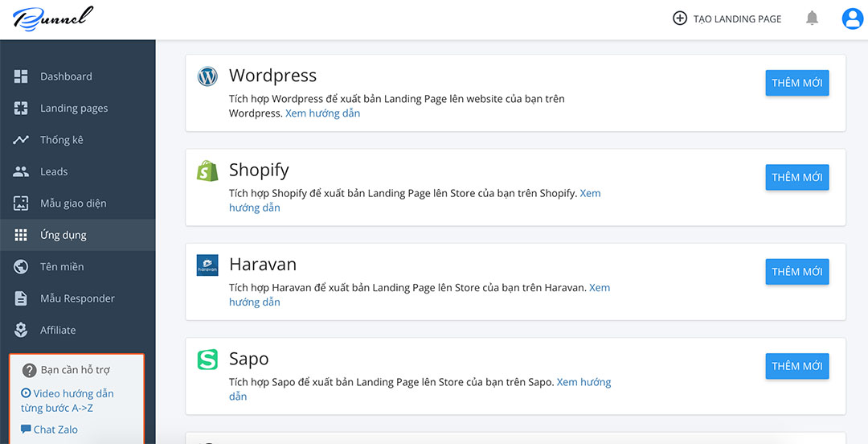
Task: Click the plus icon beside Tạo Landing Page
Action: (680, 18)
